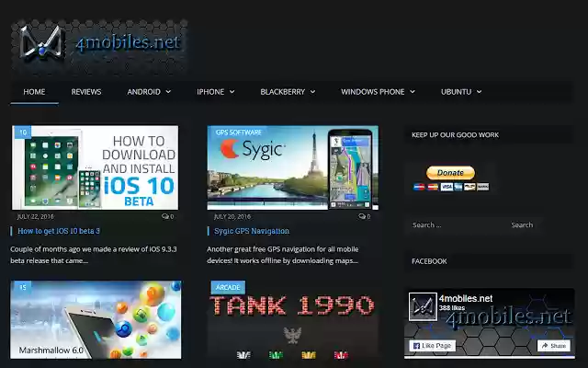
Task: Expand the Ubuntu dropdown chevron
Action: point(480,92)
